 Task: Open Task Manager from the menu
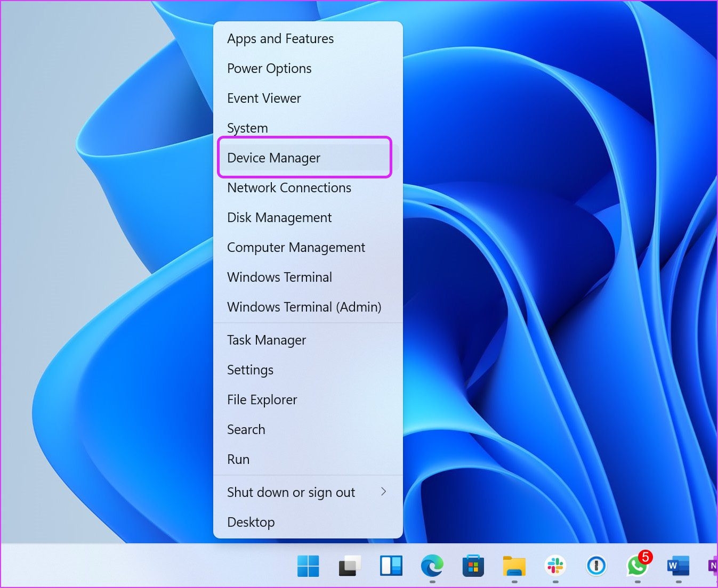click(x=267, y=340)
